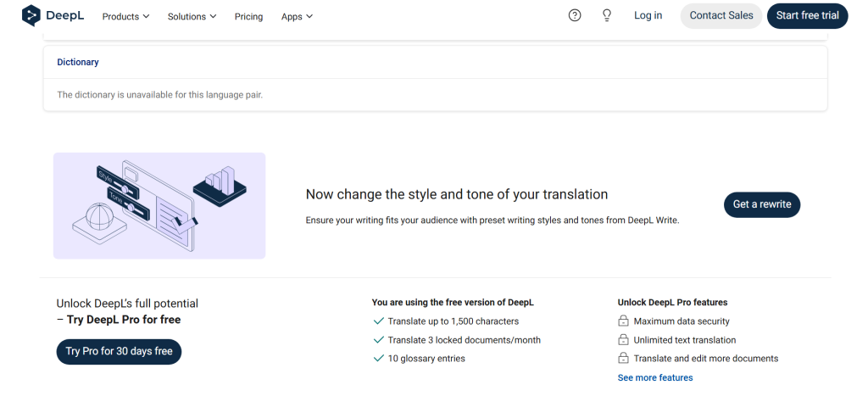Open the help question mark icon
This screenshot has width=868, height=396.
pos(575,15)
